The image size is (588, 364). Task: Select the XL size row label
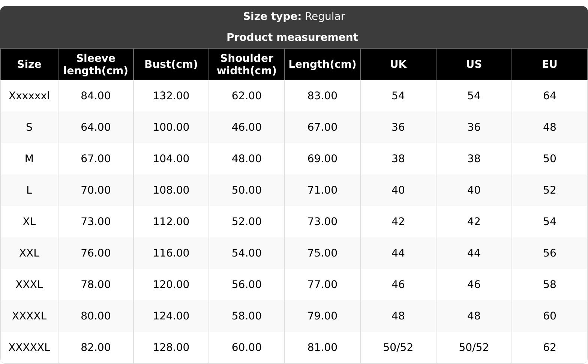pyautogui.click(x=29, y=222)
